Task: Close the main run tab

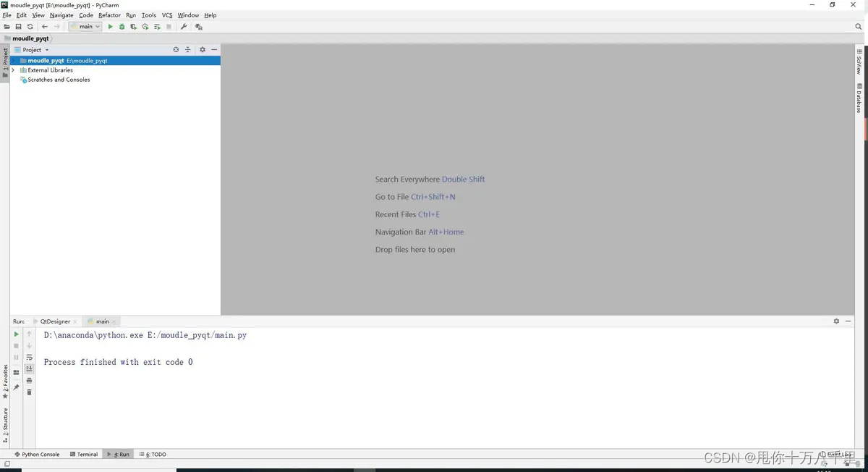Action: click(114, 321)
